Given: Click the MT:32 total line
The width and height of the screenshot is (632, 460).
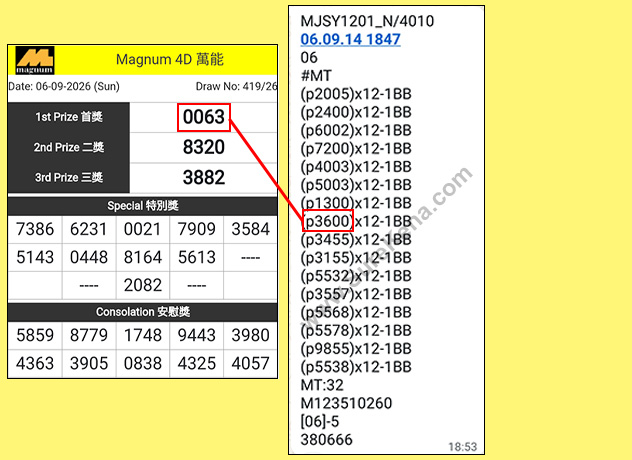Looking at the screenshot, I should 322,385.
